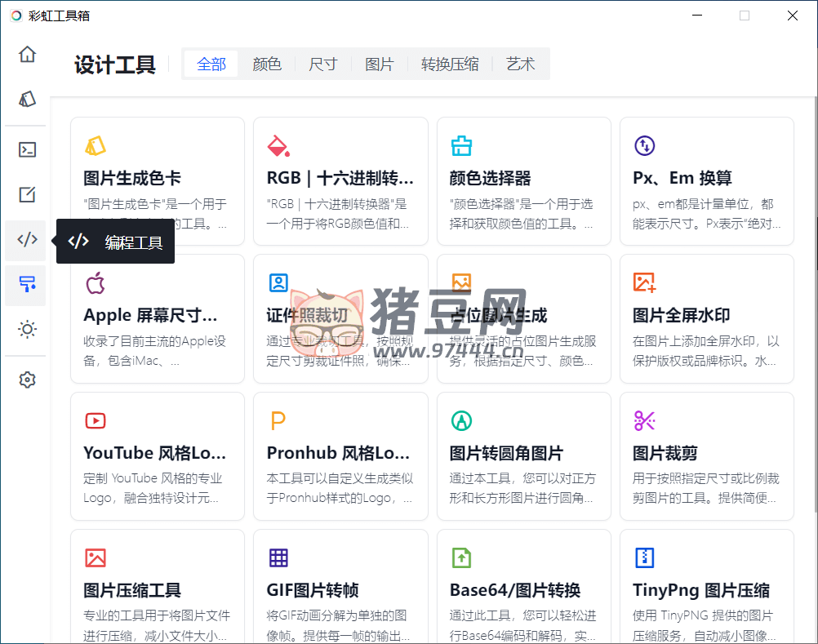Switch to the 颜色 tab
This screenshot has width=818, height=644.
[x=267, y=64]
